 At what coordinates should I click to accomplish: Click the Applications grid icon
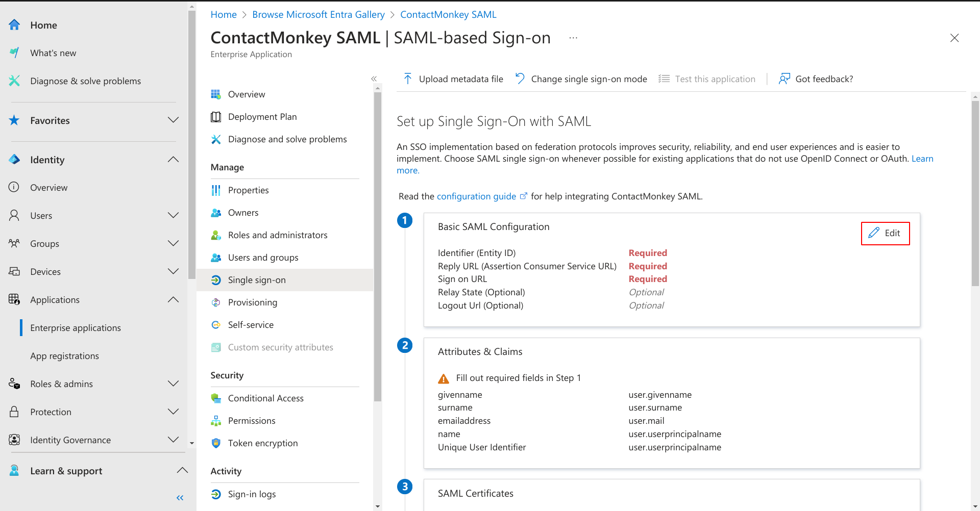(x=14, y=299)
